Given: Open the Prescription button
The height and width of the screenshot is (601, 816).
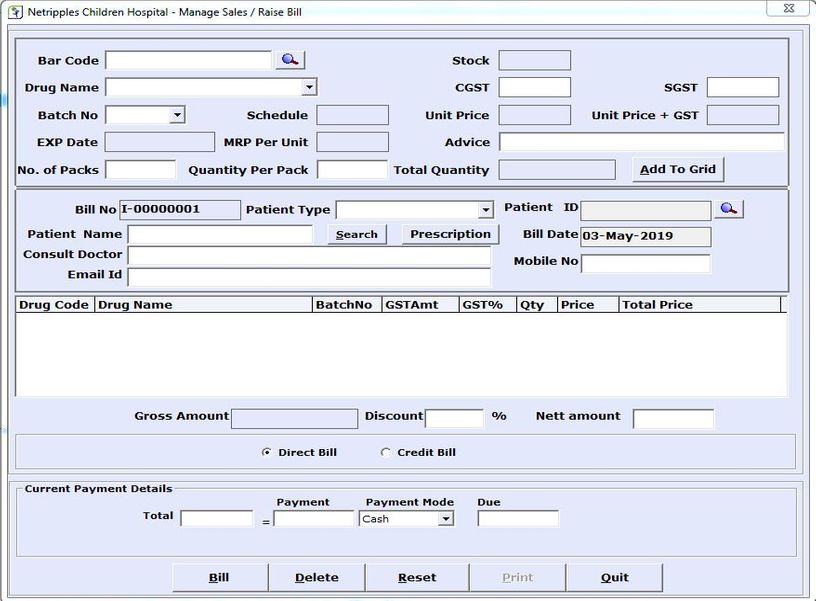Looking at the screenshot, I should tap(450, 234).
